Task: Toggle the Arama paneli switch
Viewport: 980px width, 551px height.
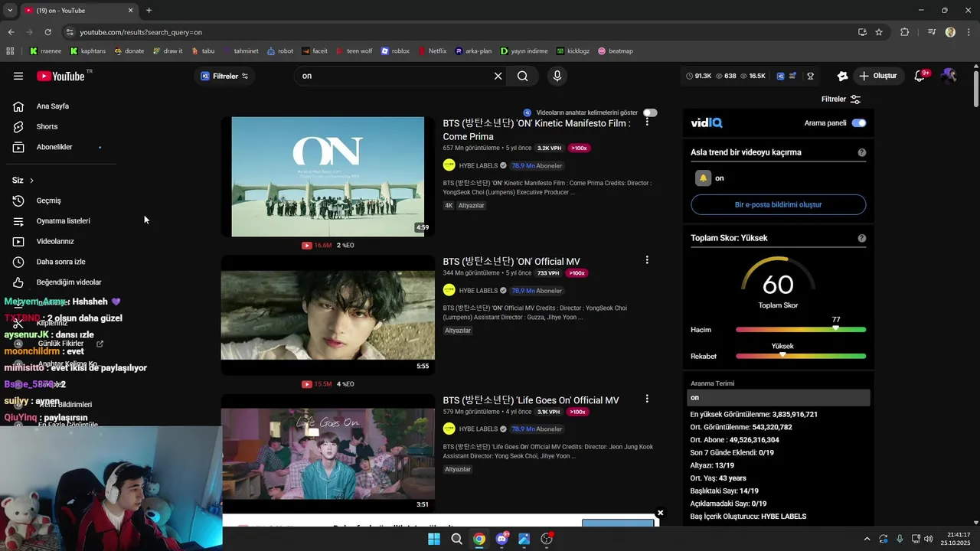Action: click(x=859, y=123)
